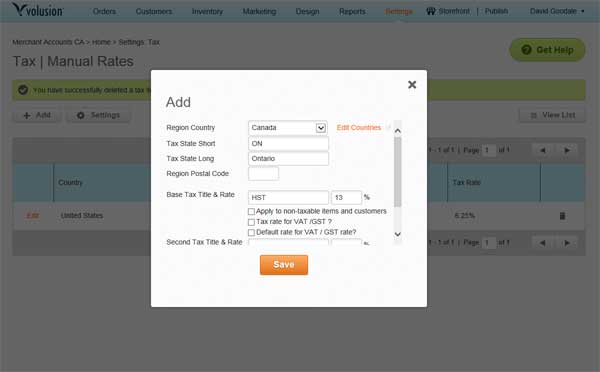Click the top page number field

[x=488, y=150]
